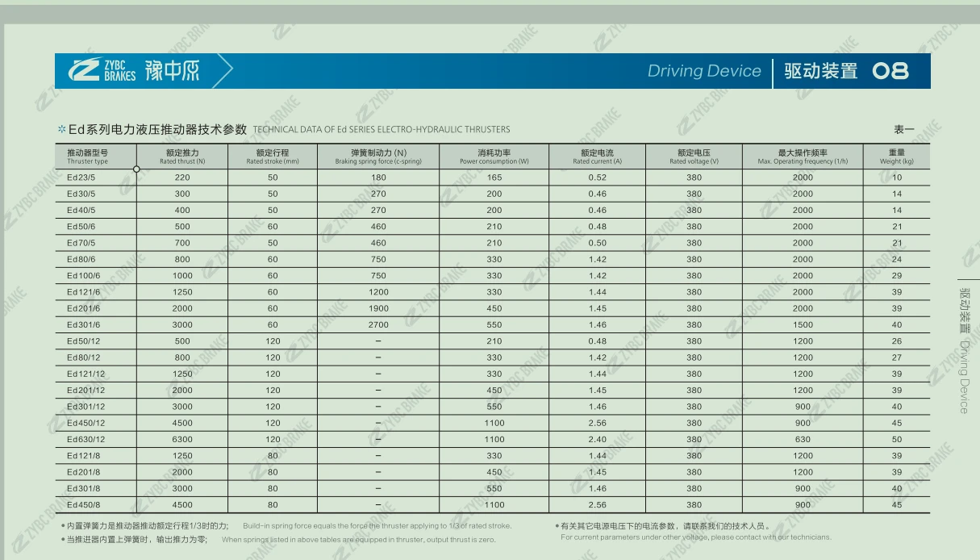Viewport: 980px width, 560px height.
Task: Click the Ed80/12 model cell
Action: click(x=83, y=357)
